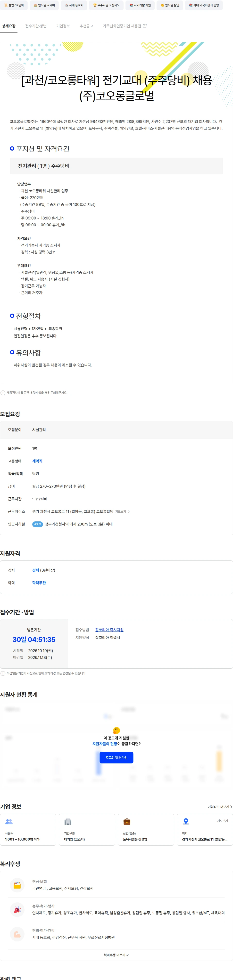The image size is (233, 980).
Task: Click the 자기개발 지원 chip
Action: click(x=140, y=5)
